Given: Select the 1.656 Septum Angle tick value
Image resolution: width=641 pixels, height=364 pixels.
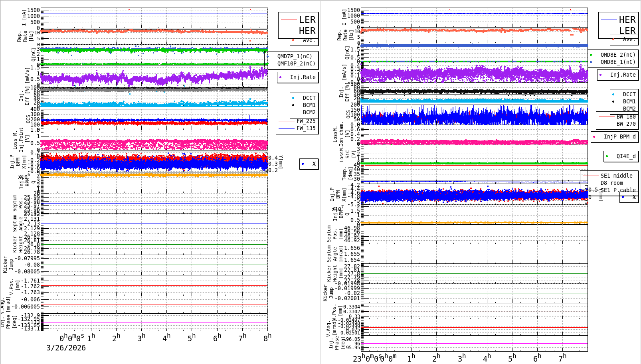Looking at the screenshot, I should [352, 248].
